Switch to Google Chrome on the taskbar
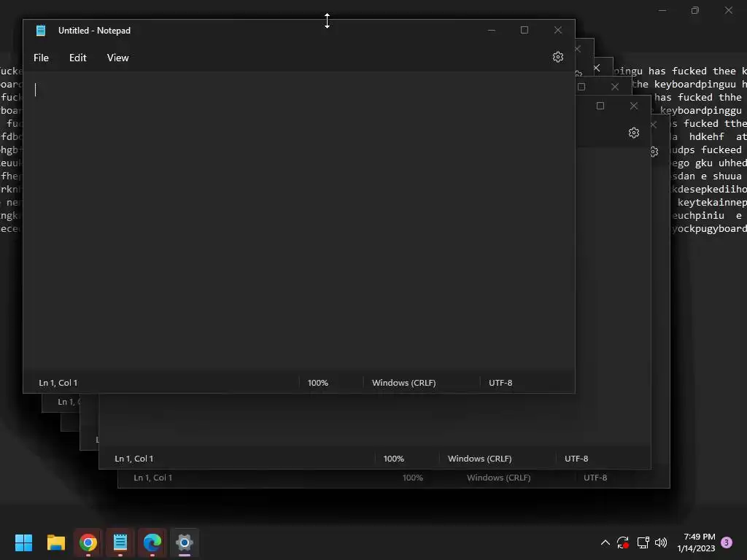 tap(88, 542)
